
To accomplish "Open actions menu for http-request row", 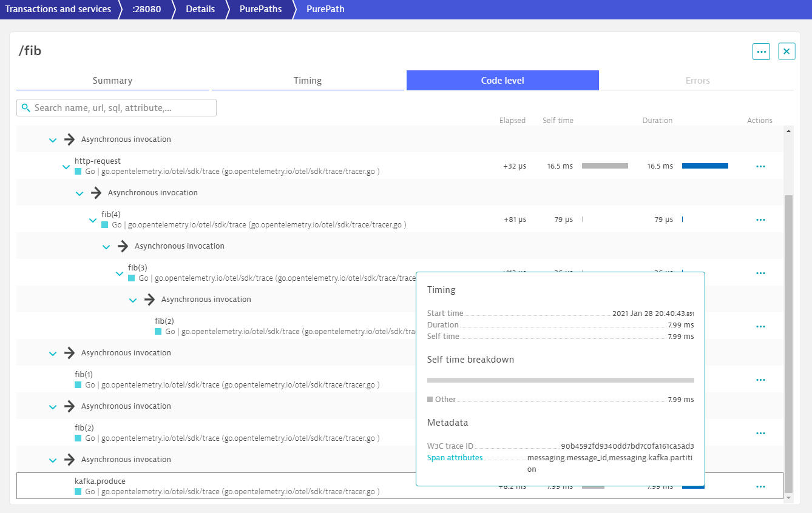I will point(761,166).
